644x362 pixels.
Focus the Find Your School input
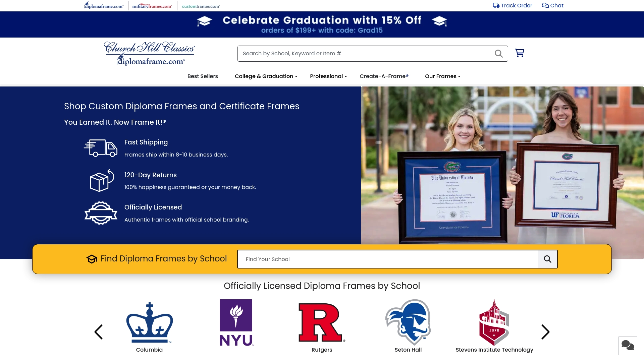pyautogui.click(x=388, y=259)
